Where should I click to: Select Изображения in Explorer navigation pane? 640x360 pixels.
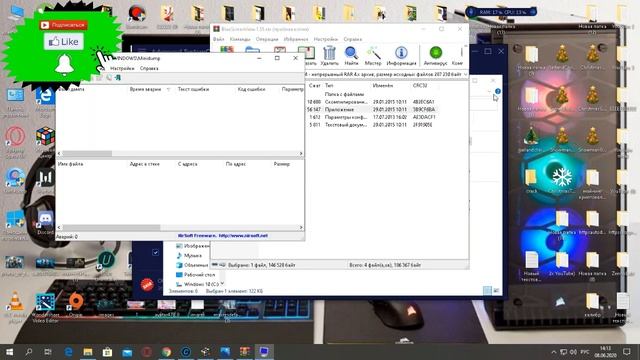193,246
